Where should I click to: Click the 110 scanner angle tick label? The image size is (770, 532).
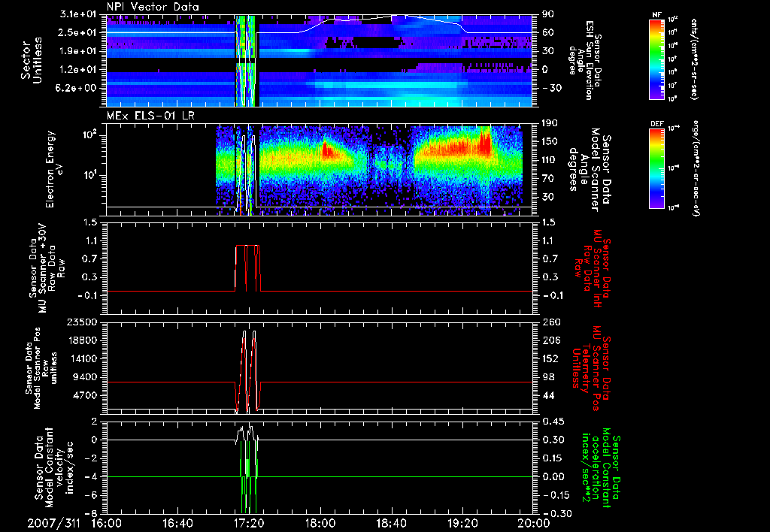pos(550,160)
